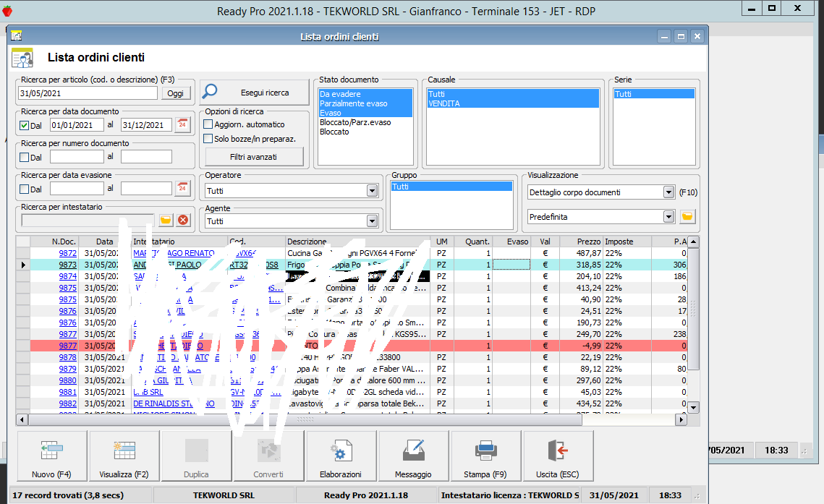
Task: Click scroll up arrow of orders grid
Action: click(694, 242)
